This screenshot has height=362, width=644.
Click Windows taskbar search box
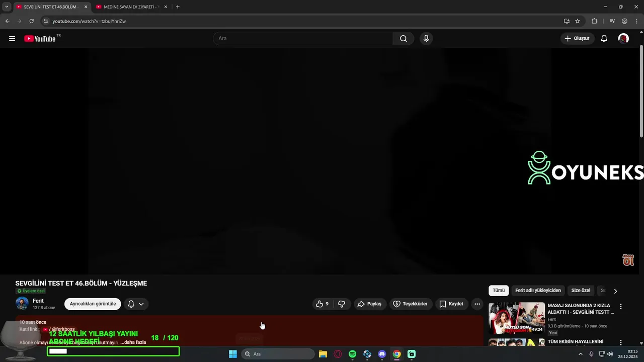click(x=278, y=354)
